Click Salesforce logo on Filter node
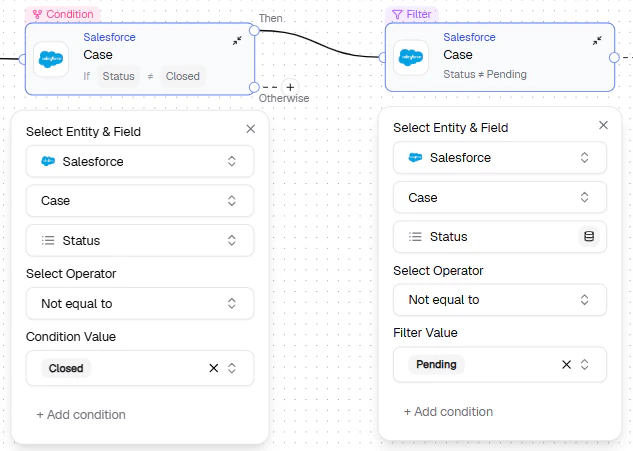Image resolution: width=633 pixels, height=451 pixels. click(411, 58)
